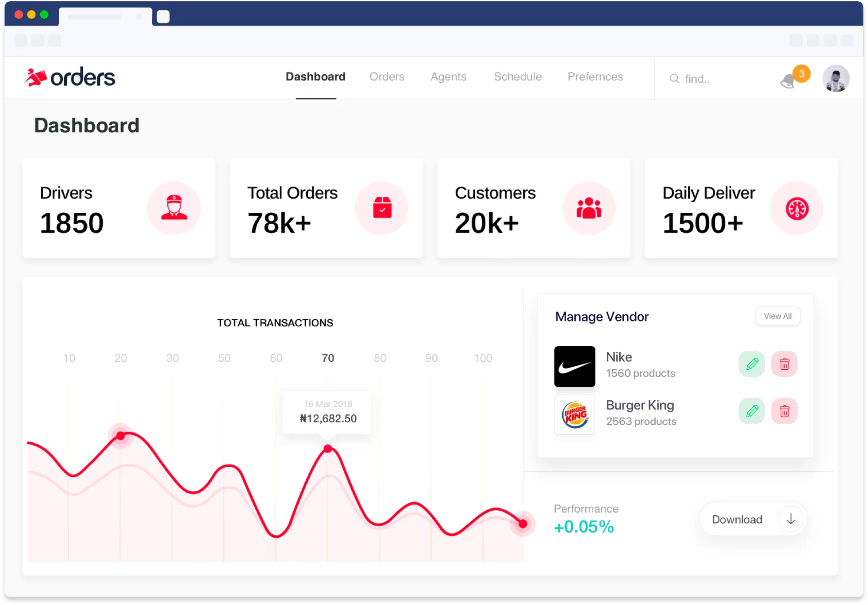Edit the Burger King vendor entry
The width and height of the screenshot is (868, 605).
point(752,411)
